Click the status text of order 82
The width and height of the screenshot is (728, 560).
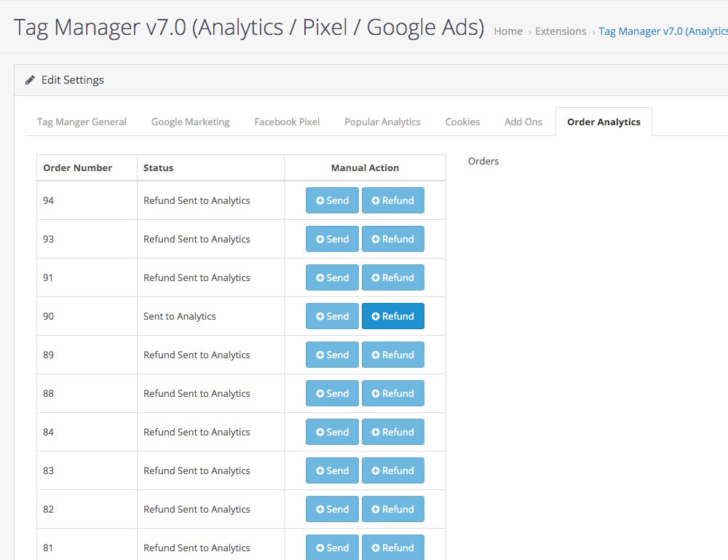tap(197, 509)
